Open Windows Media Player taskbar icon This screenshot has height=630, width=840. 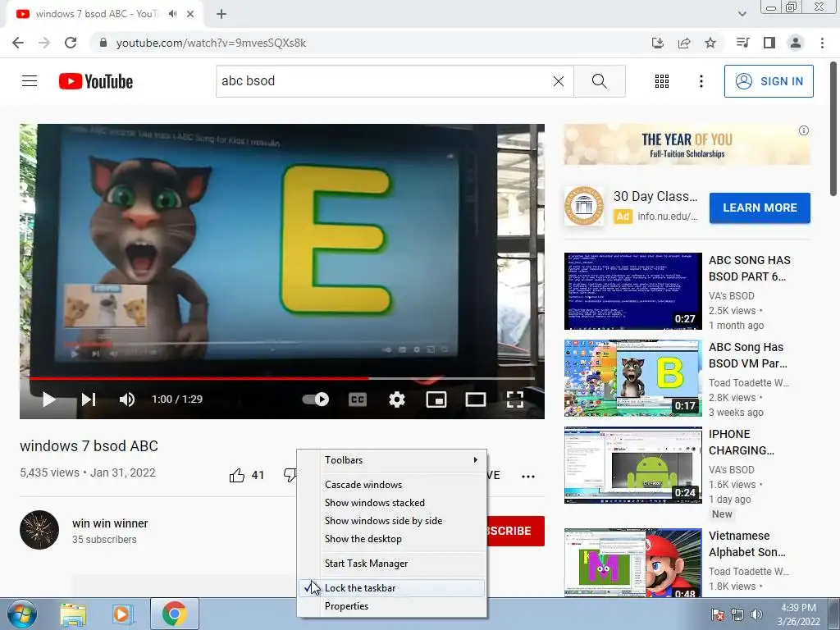[121, 614]
